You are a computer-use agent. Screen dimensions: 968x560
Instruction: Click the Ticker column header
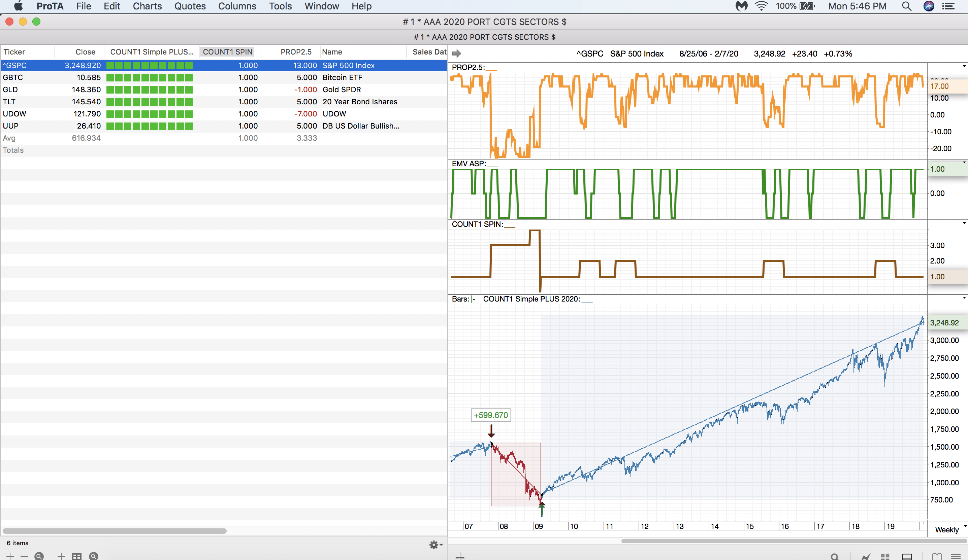(14, 52)
